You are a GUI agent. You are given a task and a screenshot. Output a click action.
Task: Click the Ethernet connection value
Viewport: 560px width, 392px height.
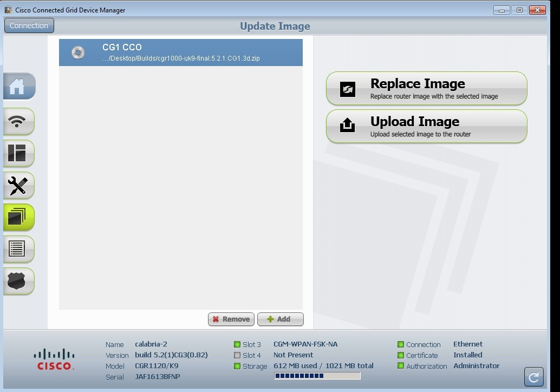468,344
